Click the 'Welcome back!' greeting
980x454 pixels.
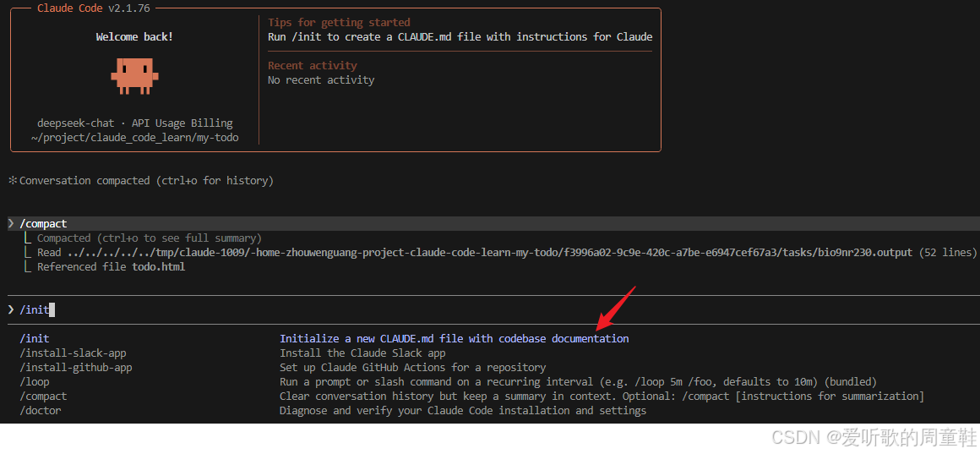(x=134, y=37)
